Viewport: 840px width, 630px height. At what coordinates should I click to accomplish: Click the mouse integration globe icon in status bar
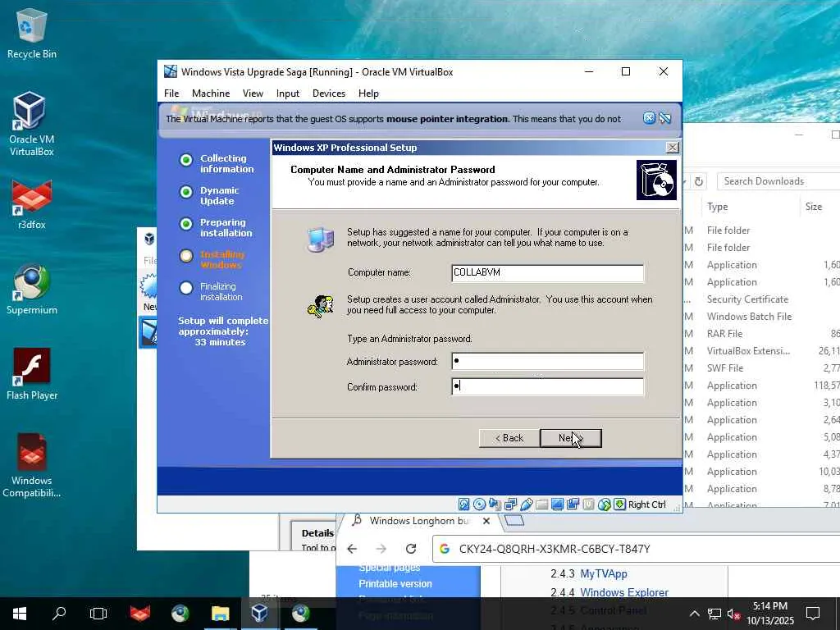[604, 504]
